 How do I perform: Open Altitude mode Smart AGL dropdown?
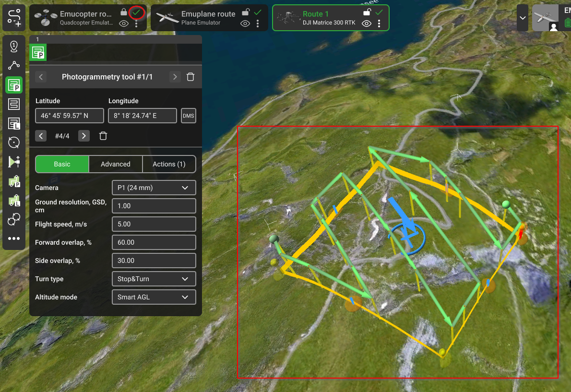[154, 297]
